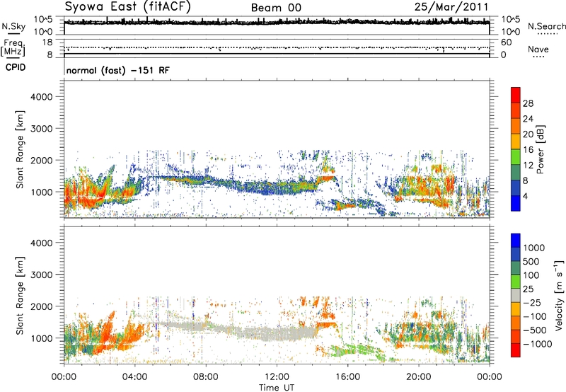Click the '16:00' time axis tick label
566x392 pixels.
point(347,377)
